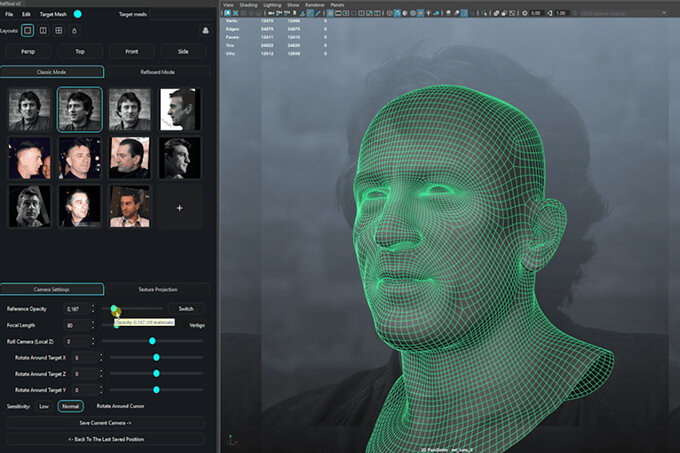Click the cyan Target Mesh color circle
Screen dimensions: 680x453
(78, 14)
